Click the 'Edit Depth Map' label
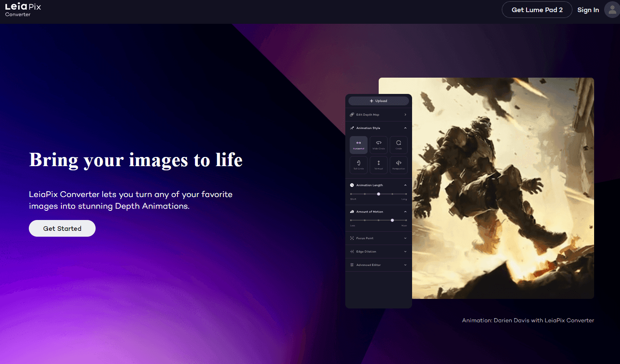This screenshot has height=364, width=620. (x=368, y=115)
